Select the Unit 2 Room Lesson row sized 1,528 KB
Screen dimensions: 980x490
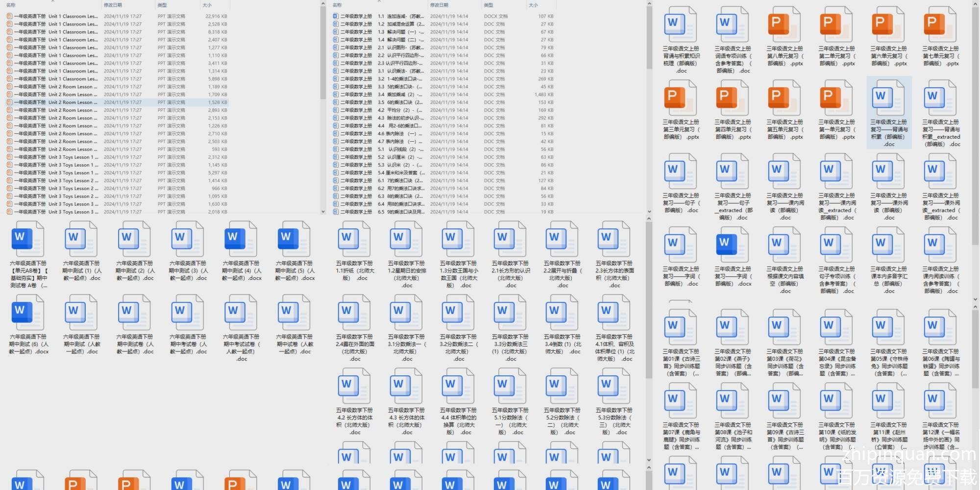[117, 102]
